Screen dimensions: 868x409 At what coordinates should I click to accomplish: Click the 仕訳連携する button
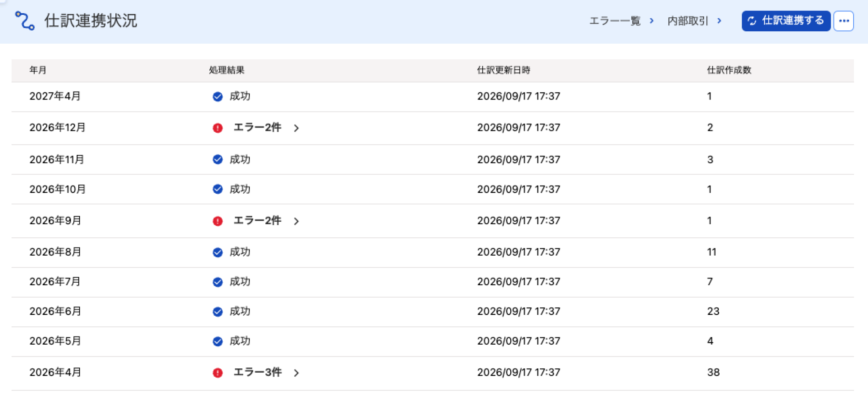tap(786, 21)
